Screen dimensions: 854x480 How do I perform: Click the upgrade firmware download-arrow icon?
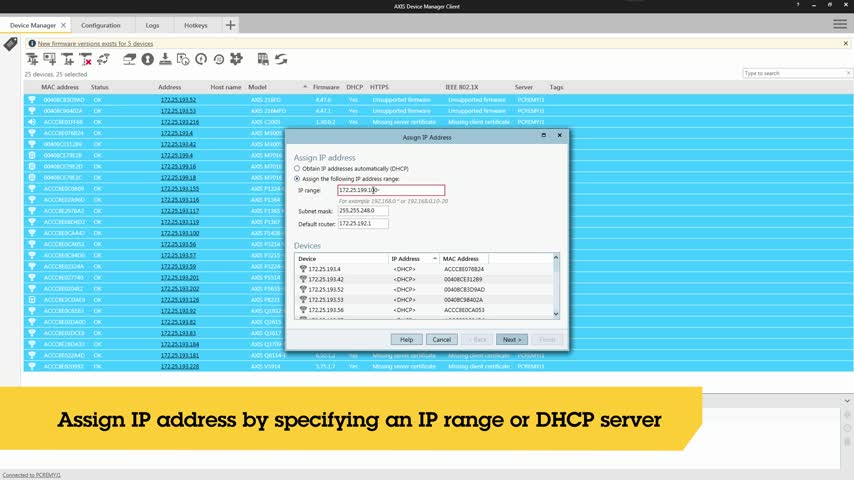(165, 59)
